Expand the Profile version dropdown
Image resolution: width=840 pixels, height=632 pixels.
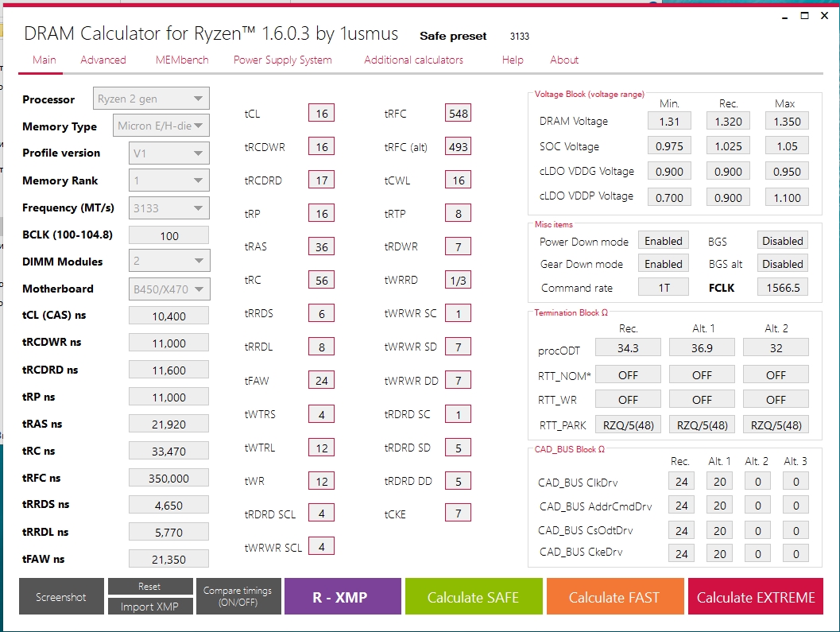[x=168, y=153]
